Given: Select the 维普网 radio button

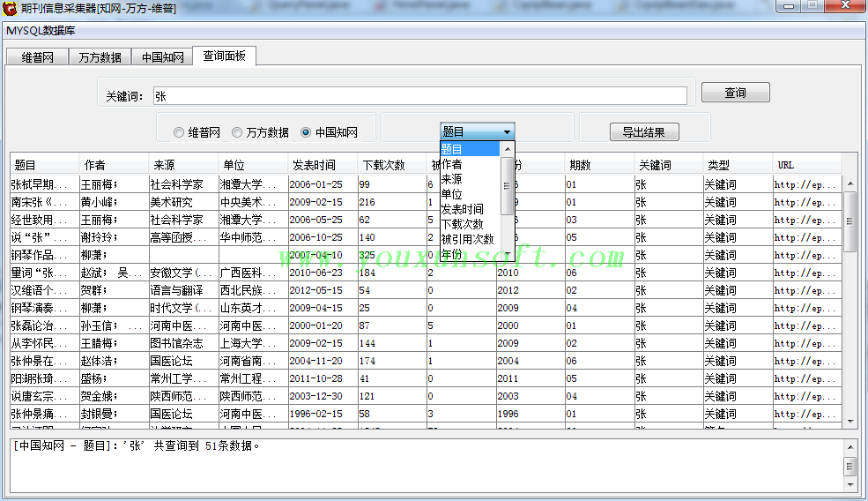Looking at the screenshot, I should (x=197, y=132).
